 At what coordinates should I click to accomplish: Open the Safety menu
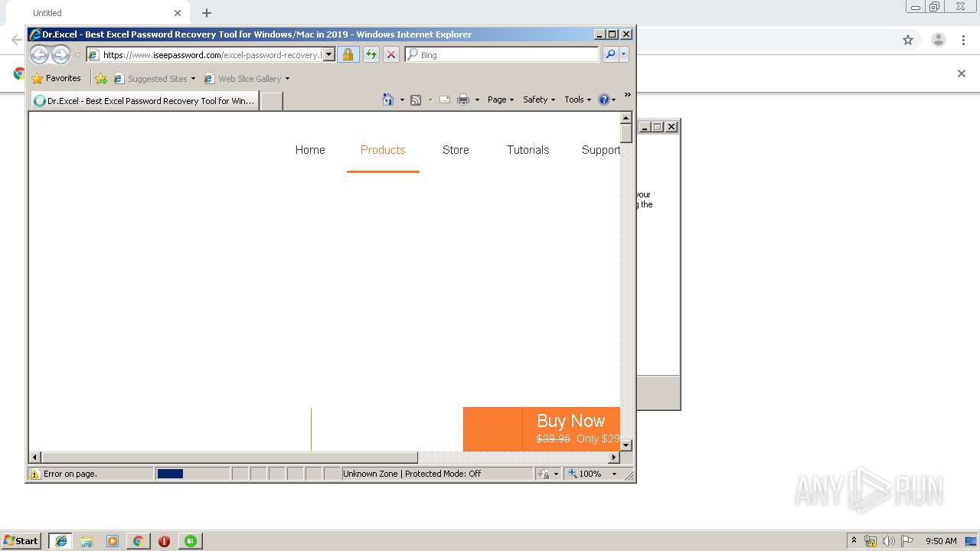(x=539, y=99)
